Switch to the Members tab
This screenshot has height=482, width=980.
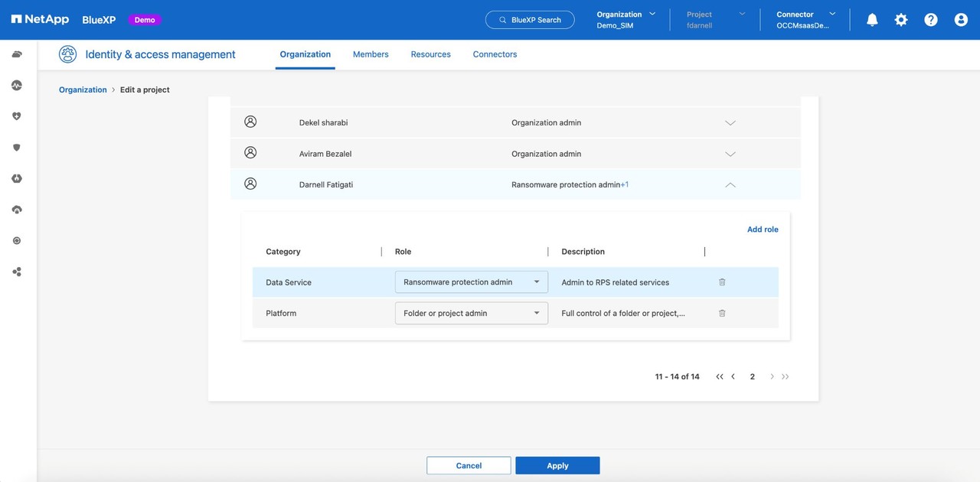(371, 54)
